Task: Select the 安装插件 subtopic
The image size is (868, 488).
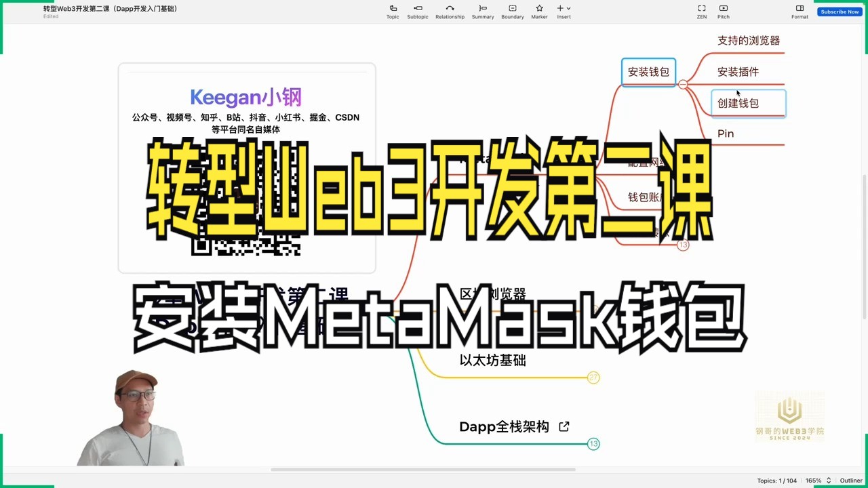Action: [738, 72]
